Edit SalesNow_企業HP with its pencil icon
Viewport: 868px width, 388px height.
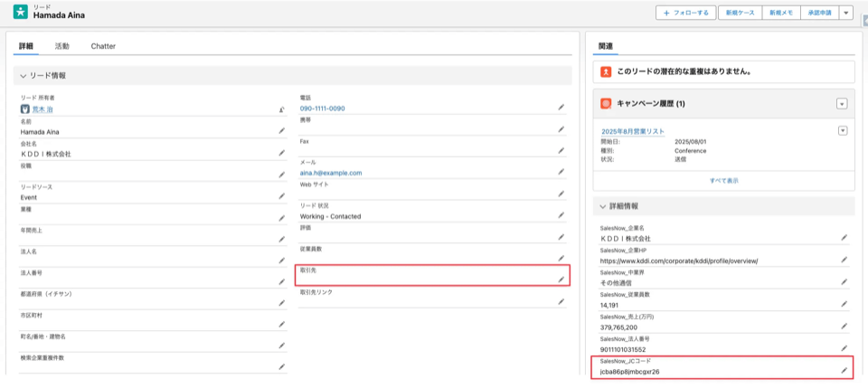coord(844,260)
